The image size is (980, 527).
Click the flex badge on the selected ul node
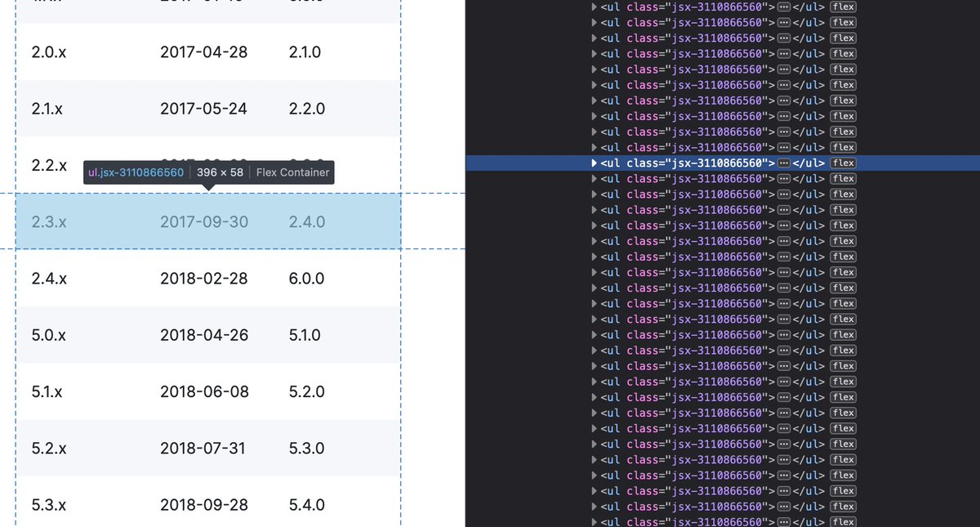pyautogui.click(x=843, y=163)
